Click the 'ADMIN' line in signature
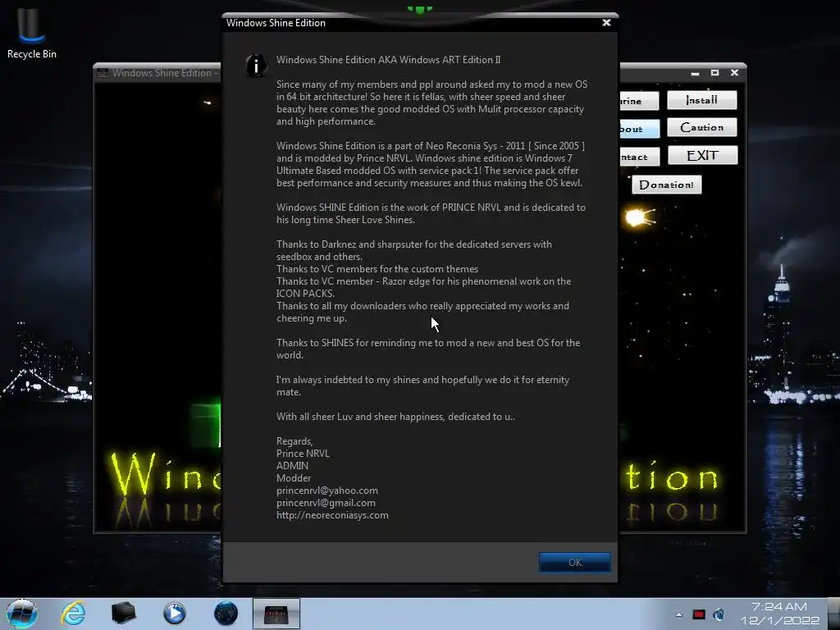Image resolution: width=840 pixels, height=630 pixels. coord(292,466)
